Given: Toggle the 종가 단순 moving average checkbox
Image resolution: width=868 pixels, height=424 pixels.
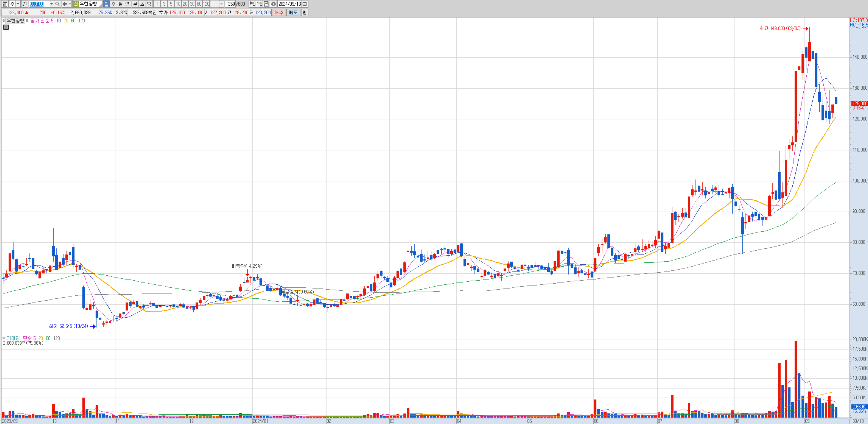Looking at the screenshot, I should coord(27,21).
